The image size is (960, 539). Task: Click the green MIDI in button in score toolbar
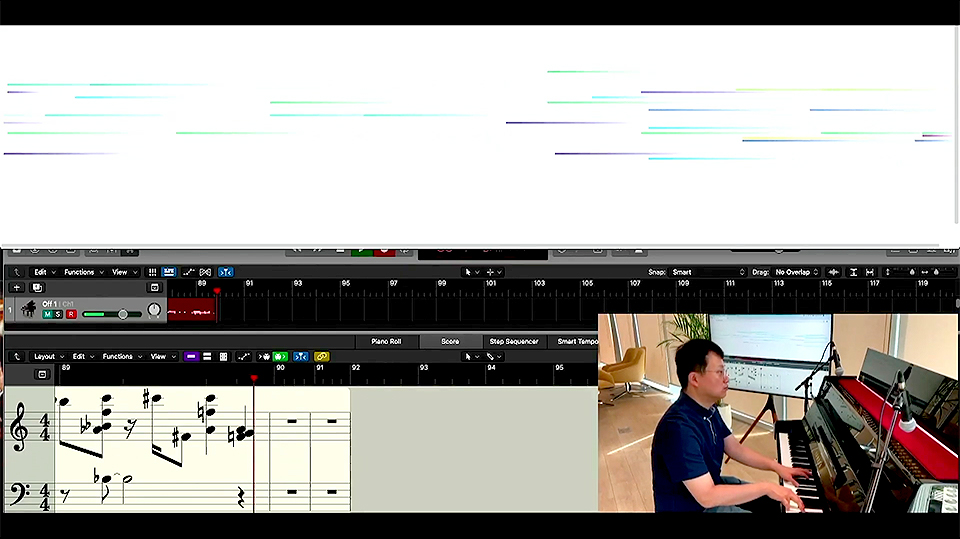coord(280,357)
